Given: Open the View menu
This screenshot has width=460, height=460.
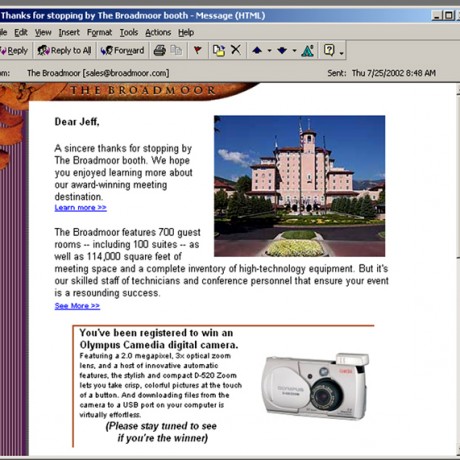Looking at the screenshot, I should 43,32.
